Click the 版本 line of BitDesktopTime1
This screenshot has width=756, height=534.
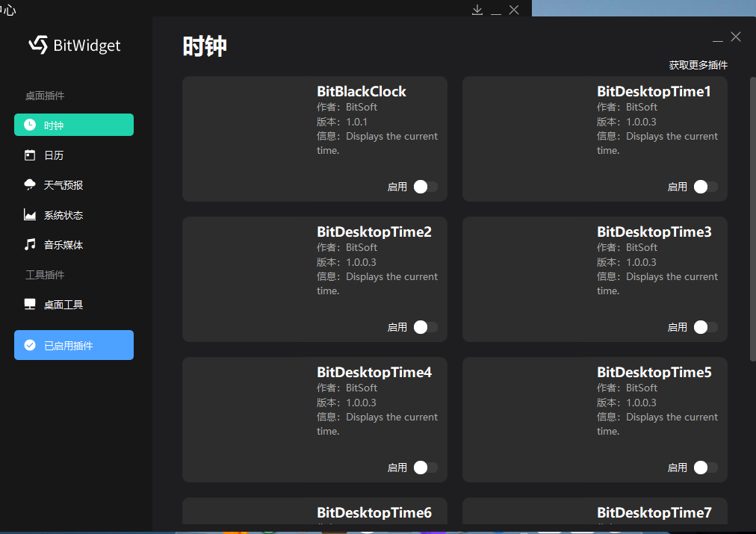coord(626,122)
